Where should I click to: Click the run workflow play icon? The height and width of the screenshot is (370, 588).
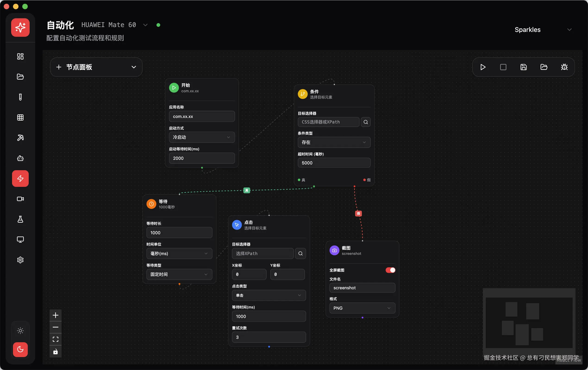tap(483, 67)
